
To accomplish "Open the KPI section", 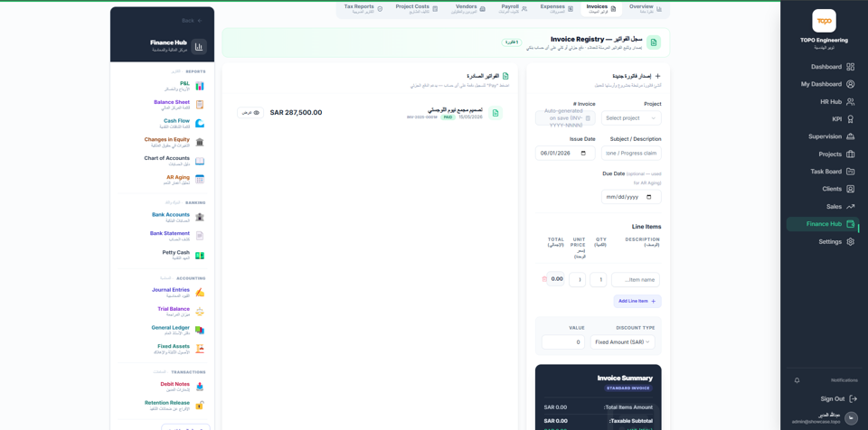I will [x=823, y=119].
